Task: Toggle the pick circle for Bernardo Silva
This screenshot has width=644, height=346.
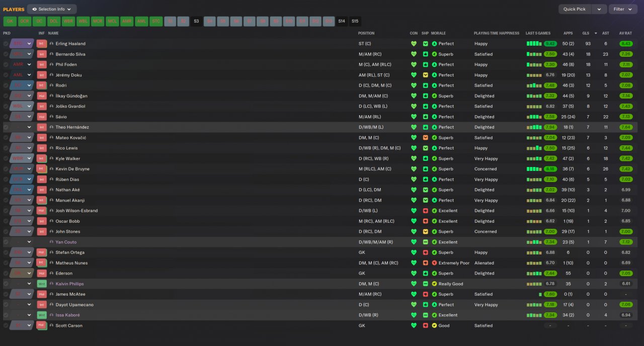Action: coord(6,54)
